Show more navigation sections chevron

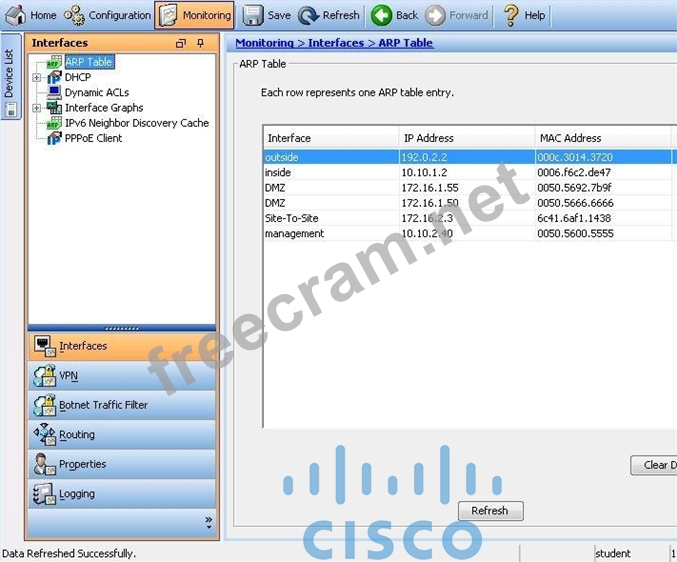click(x=208, y=521)
